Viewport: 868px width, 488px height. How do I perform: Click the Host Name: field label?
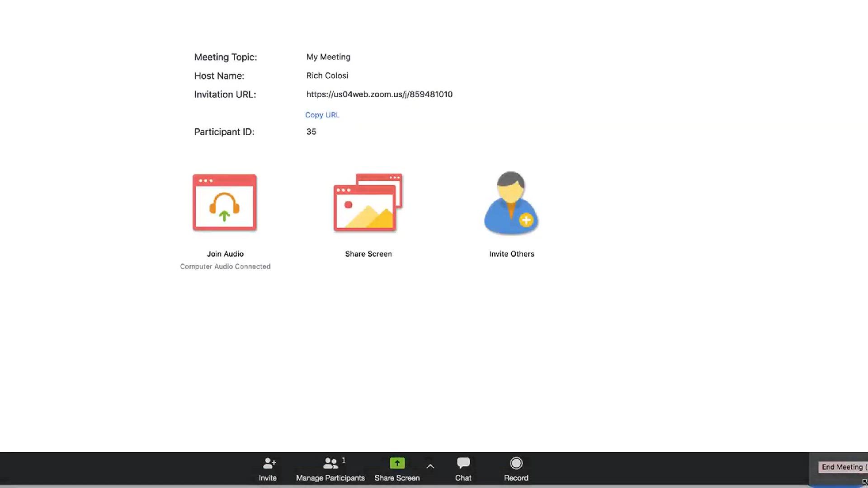(x=219, y=76)
